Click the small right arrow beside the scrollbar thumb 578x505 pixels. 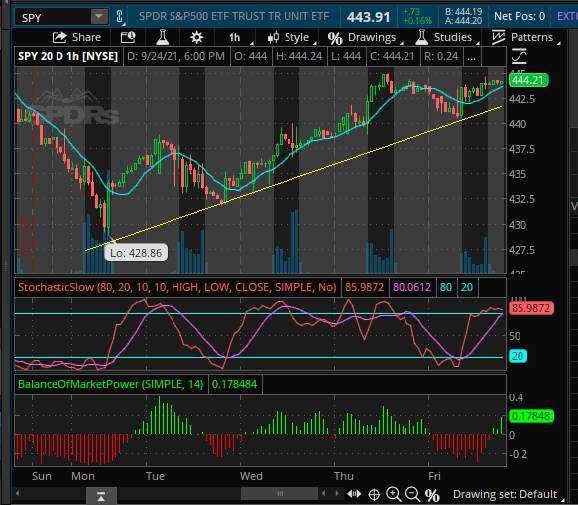pyautogui.click(x=337, y=493)
